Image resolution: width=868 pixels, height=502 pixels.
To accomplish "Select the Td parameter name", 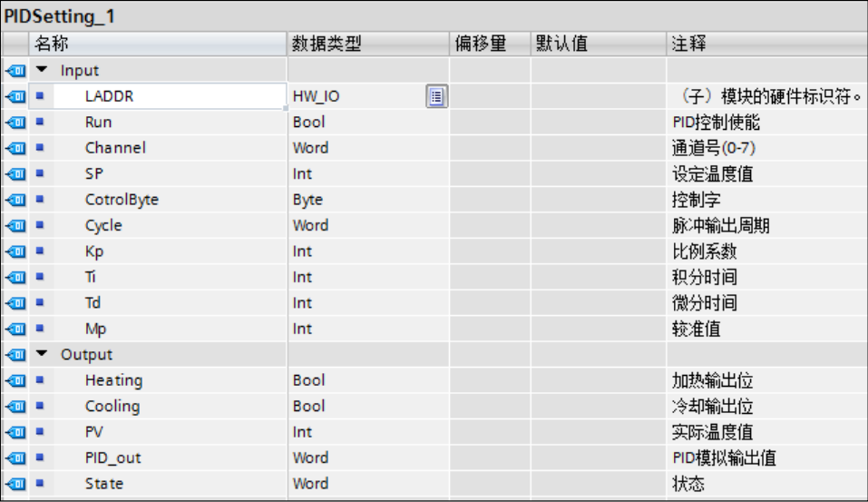I will tap(93, 302).
